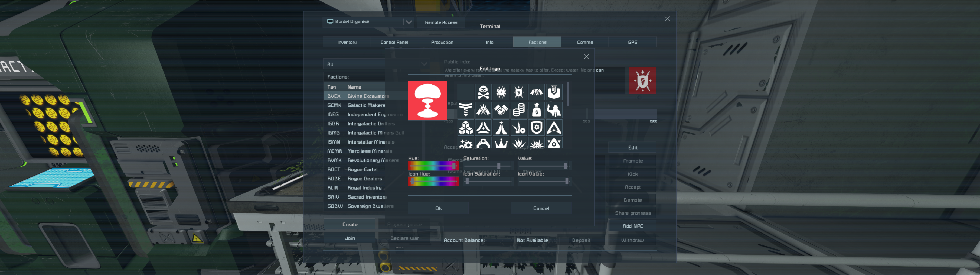
Task: Select the blank empty logo slot
Action: pos(466,92)
